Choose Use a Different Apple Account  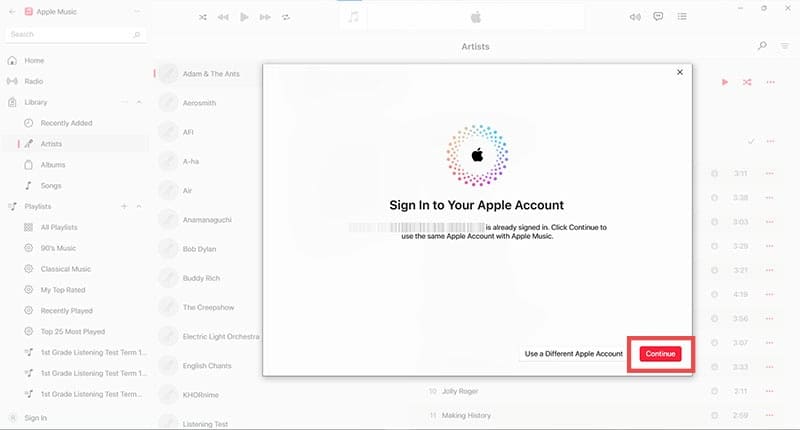(x=573, y=353)
